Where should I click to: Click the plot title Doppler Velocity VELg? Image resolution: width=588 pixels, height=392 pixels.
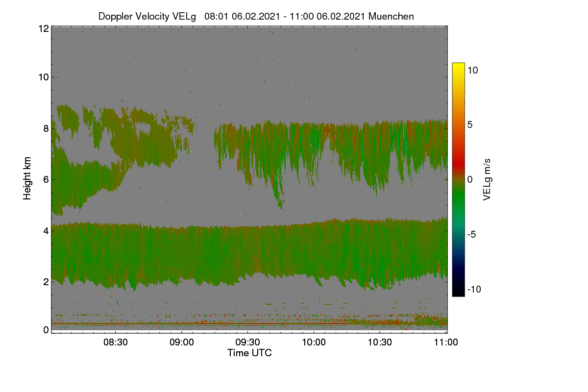point(147,16)
